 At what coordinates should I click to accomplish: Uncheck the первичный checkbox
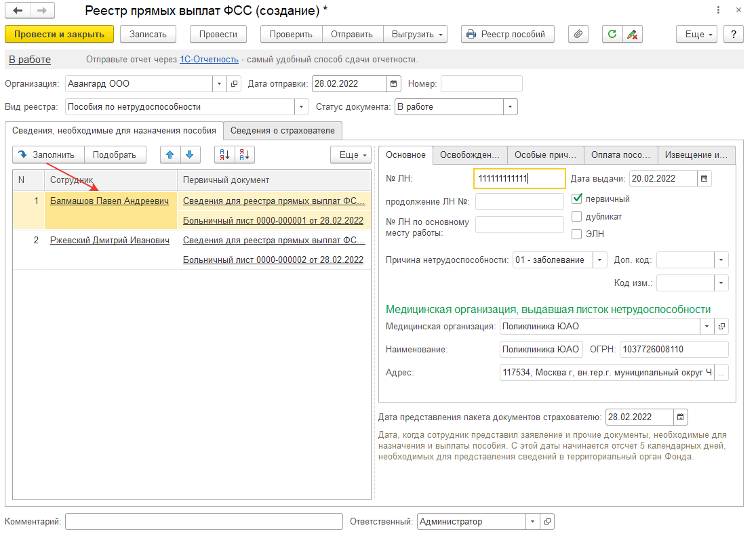pos(578,199)
